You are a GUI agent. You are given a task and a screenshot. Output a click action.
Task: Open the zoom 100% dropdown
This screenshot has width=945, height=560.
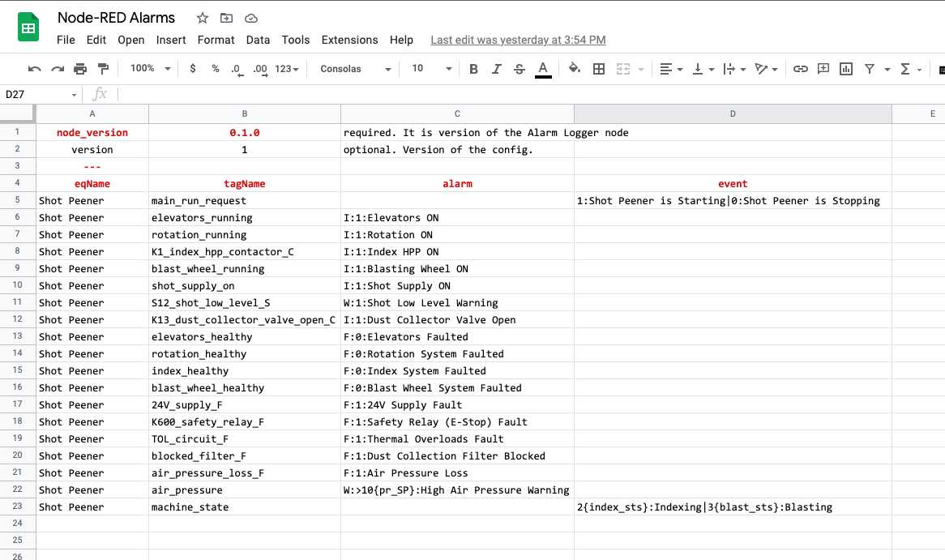[x=151, y=69]
